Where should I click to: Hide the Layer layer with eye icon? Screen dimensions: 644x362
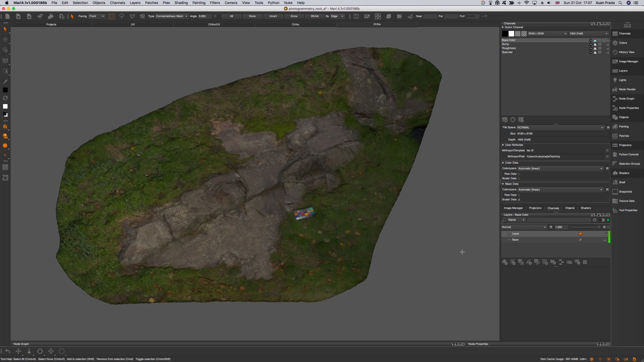point(509,234)
